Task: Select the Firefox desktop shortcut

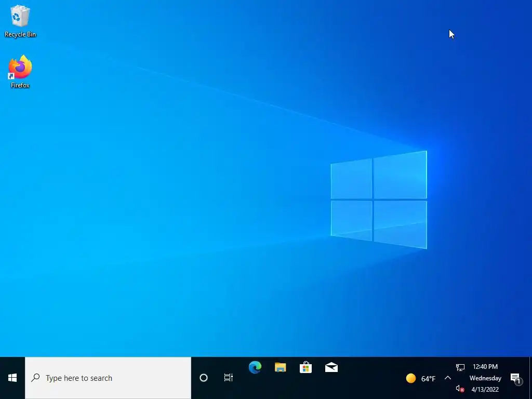Action: point(20,72)
